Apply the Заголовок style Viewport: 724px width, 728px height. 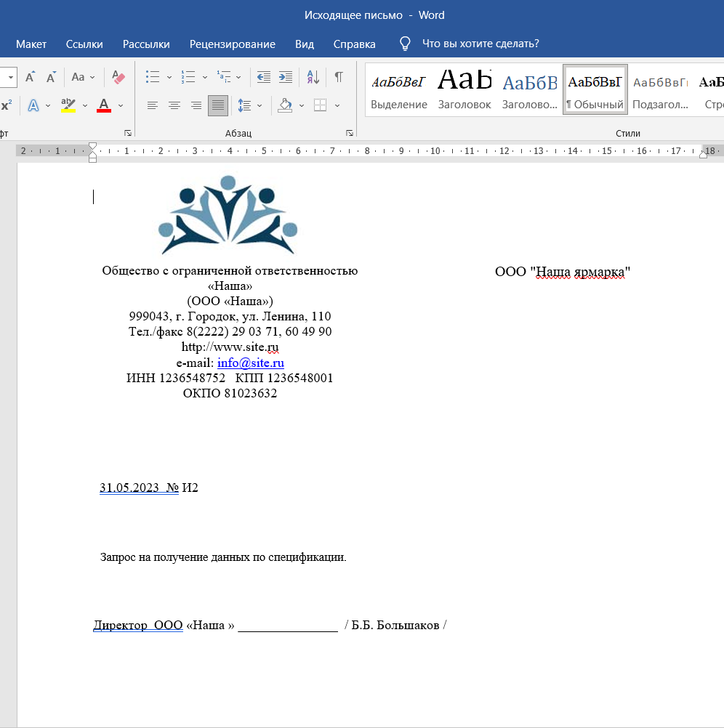coord(464,87)
